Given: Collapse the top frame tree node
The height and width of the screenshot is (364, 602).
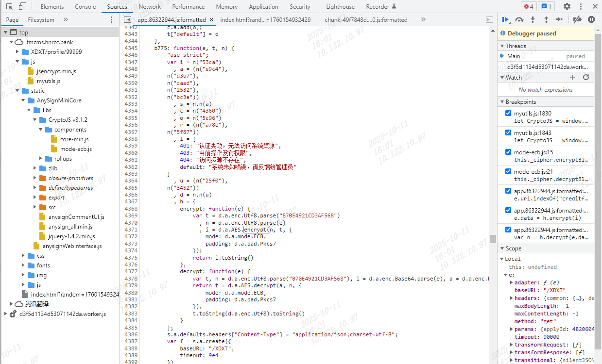Looking at the screenshot, I should point(6,33).
